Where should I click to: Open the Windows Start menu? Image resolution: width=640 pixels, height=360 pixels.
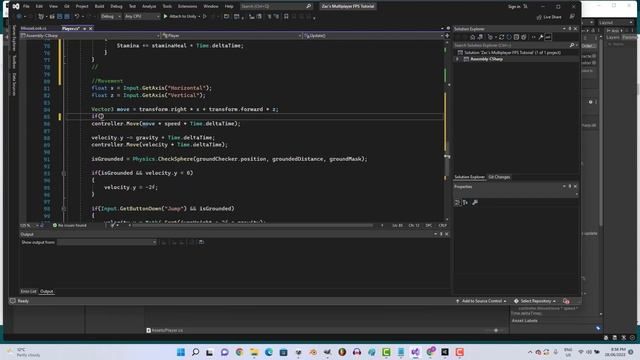[181, 352]
